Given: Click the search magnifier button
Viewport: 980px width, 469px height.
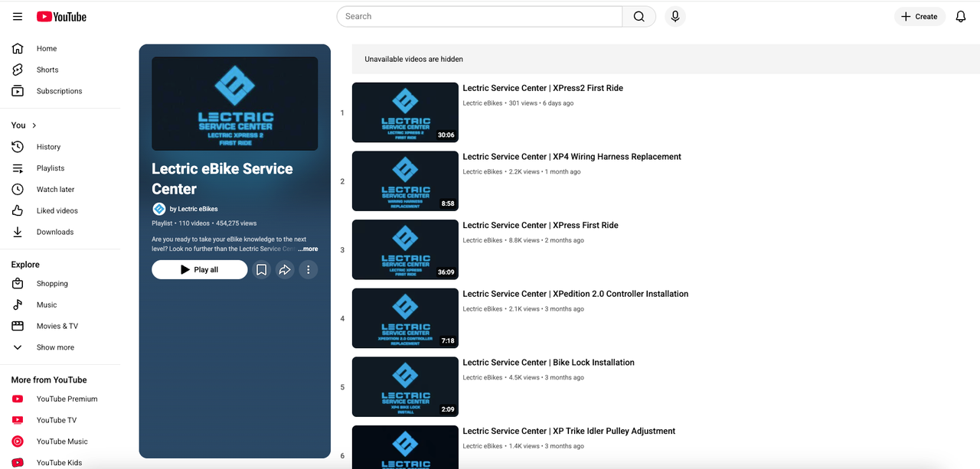Looking at the screenshot, I should pyautogui.click(x=639, y=16).
